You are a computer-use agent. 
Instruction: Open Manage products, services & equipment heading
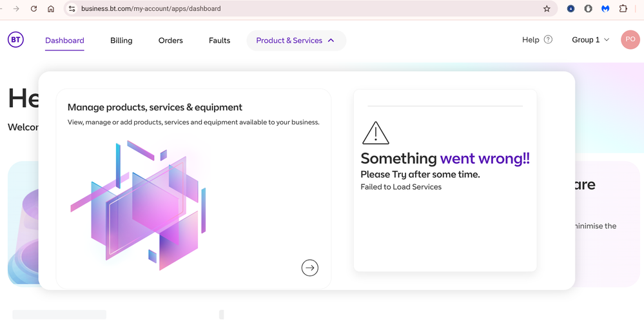point(155,108)
